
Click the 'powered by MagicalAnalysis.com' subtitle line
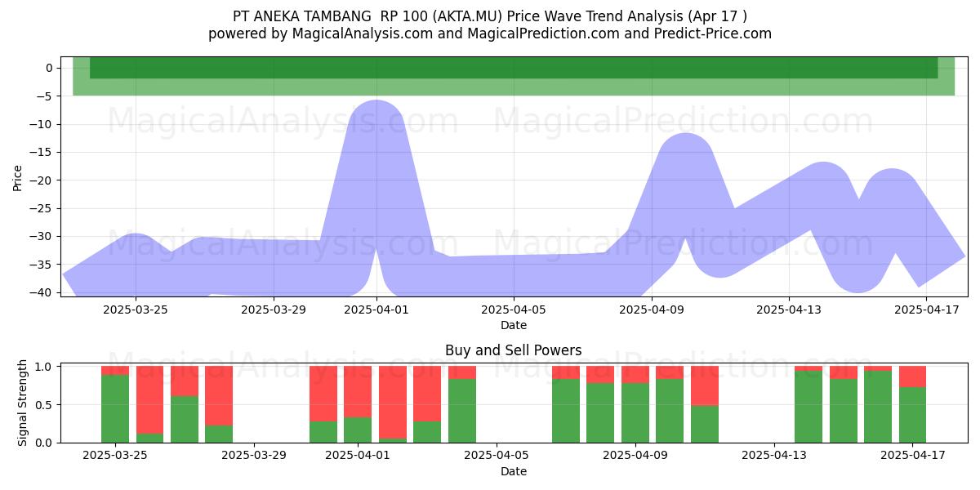click(x=490, y=33)
